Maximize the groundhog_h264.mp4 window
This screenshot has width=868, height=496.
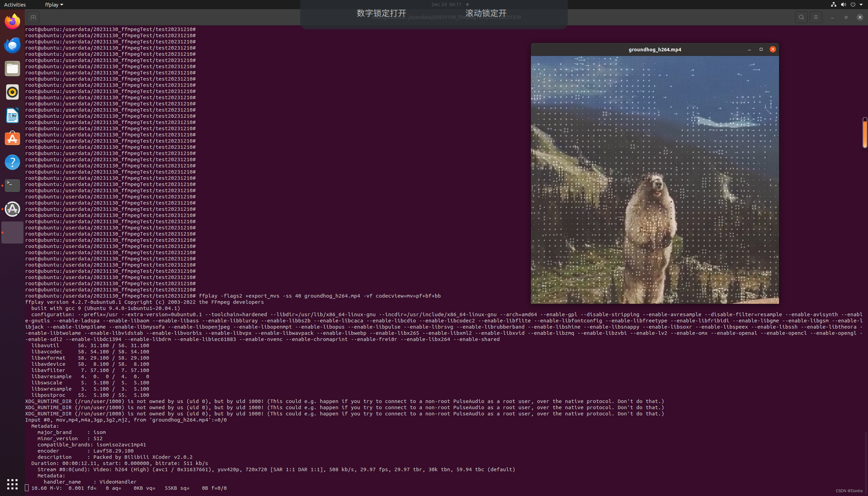[761, 50]
